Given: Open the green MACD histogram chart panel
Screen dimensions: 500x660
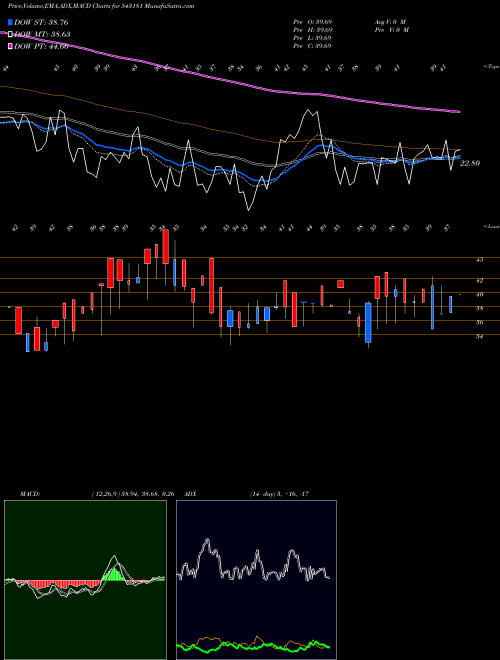Looking at the screenshot, I should pyautogui.click(x=85, y=580).
